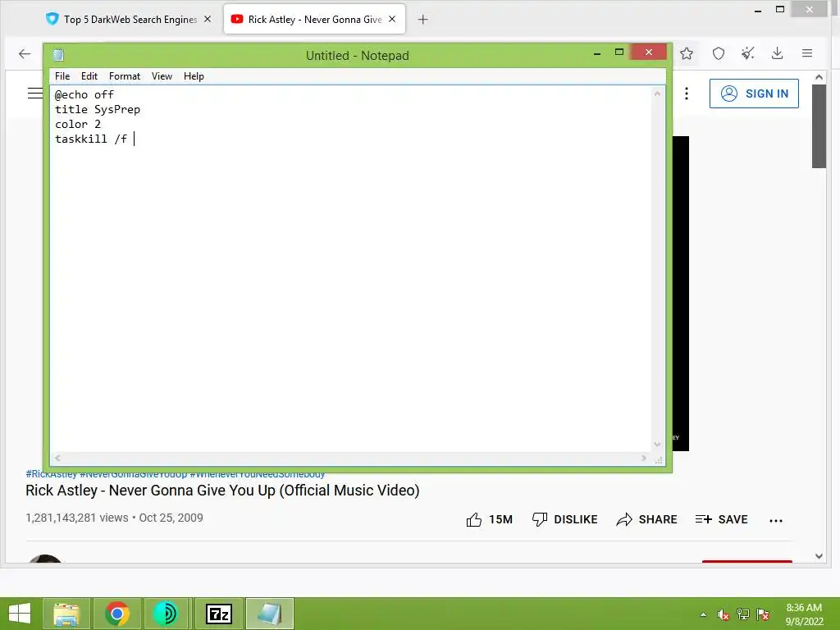Click browser page scrollbar thumb
The height and width of the screenshot is (630, 840).
point(819,126)
